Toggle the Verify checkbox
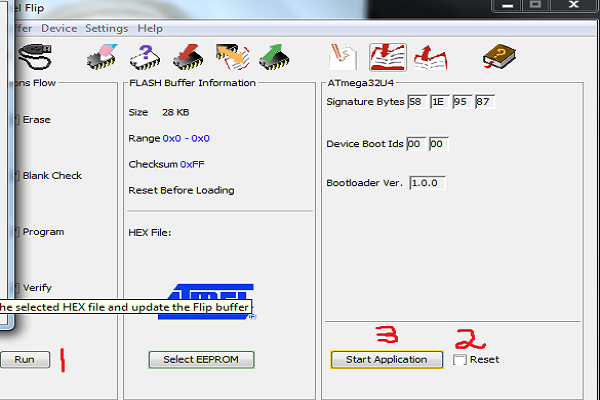Viewport: 600px width, 400px height. click(16, 288)
